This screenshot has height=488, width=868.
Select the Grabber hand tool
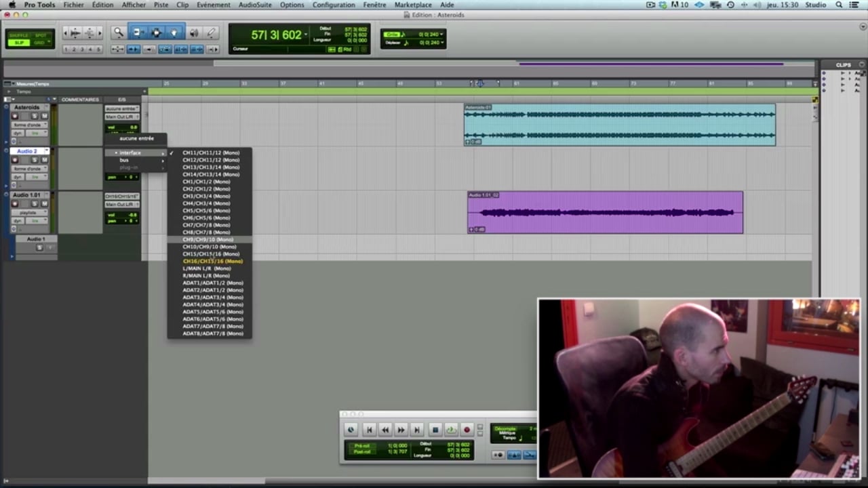tap(174, 33)
